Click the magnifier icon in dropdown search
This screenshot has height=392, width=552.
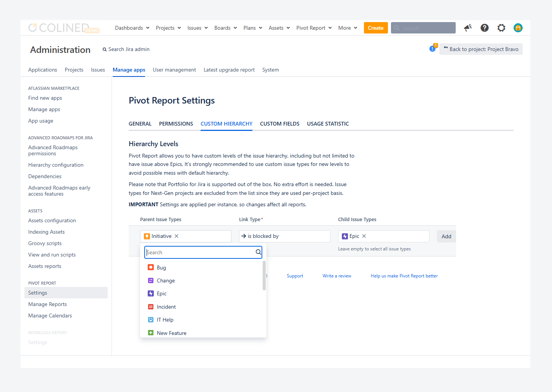click(x=258, y=252)
